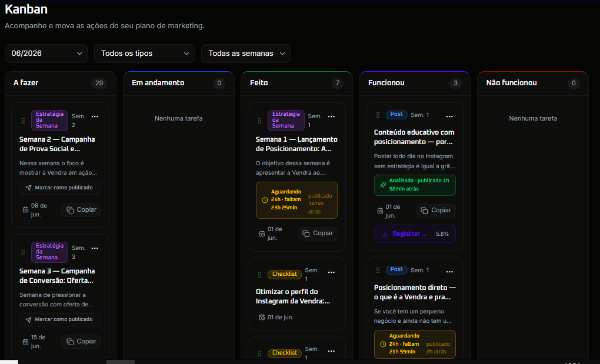The height and width of the screenshot is (364, 600).
Task: Open the Todas as semanas filter
Action: [246, 54]
